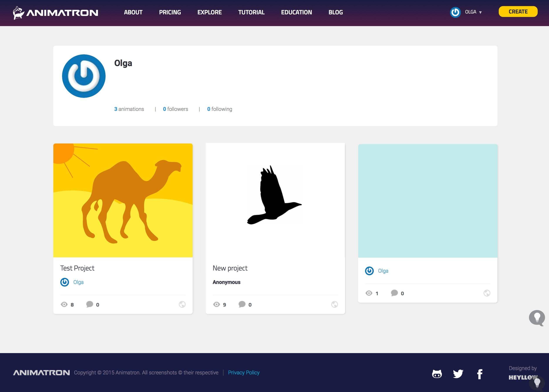Open the bird New project thumbnail
Screen dimensions: 549x392
pyautogui.click(x=275, y=200)
